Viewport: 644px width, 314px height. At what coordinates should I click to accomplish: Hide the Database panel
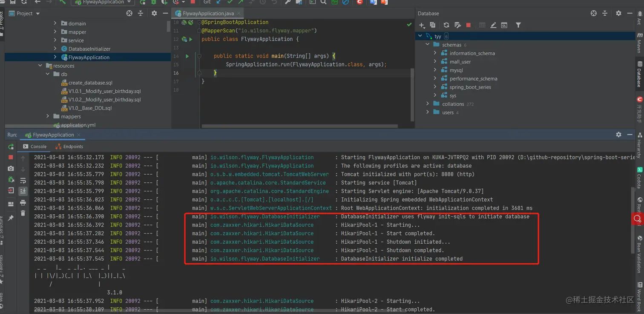(x=630, y=13)
